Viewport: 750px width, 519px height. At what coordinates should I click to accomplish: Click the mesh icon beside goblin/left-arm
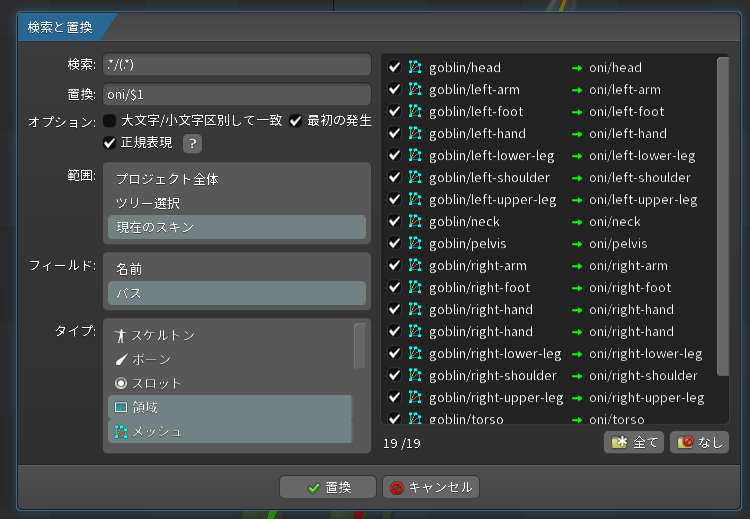(x=415, y=89)
